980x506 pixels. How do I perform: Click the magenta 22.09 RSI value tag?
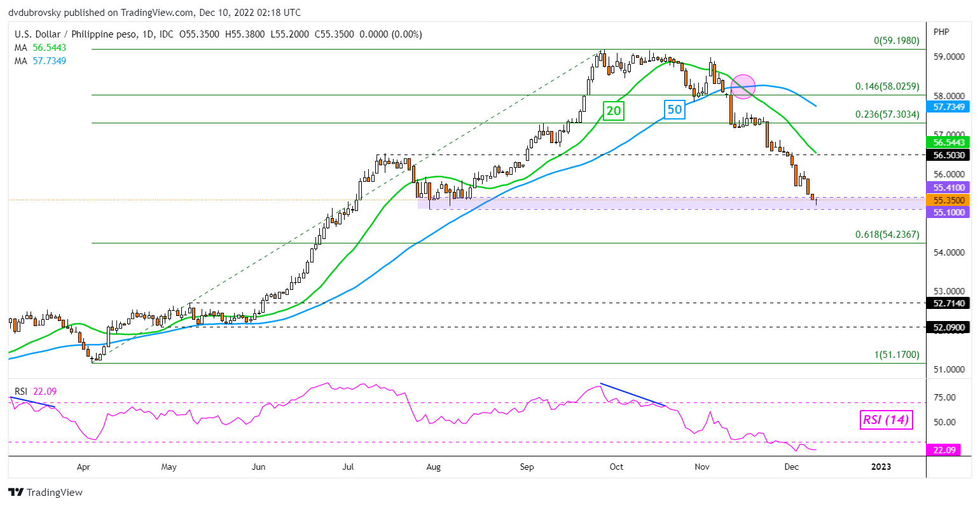pos(943,449)
